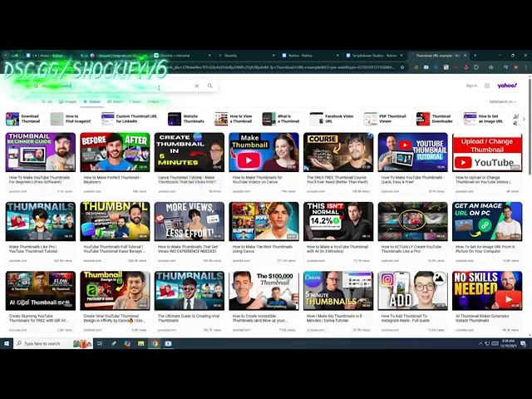
Task: Select the How to View a Thumbnail chip
Action: [x=234, y=119]
